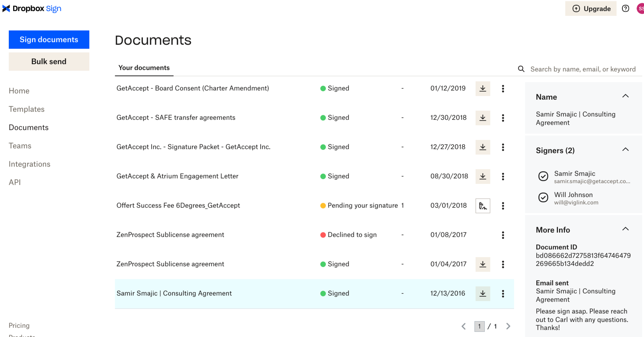Click Will Johnson signer checkmark icon
This screenshot has width=644, height=337.
point(543,198)
